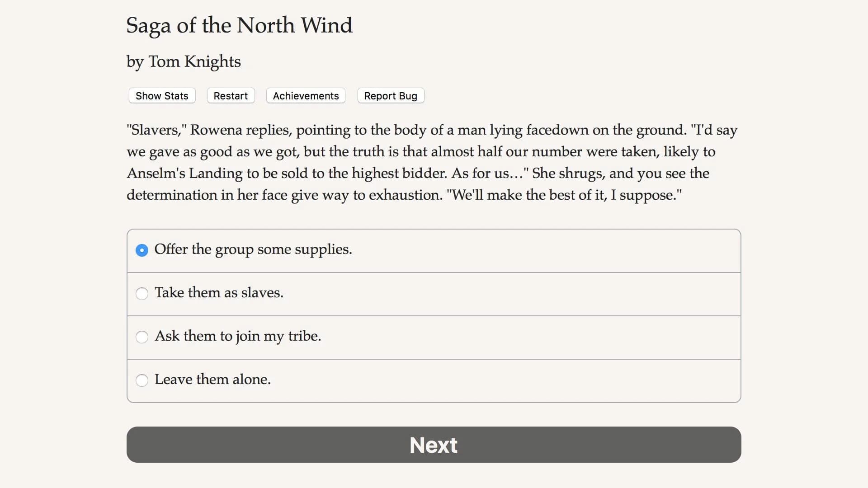Choose the option 'Take them as slaves'

click(142, 294)
